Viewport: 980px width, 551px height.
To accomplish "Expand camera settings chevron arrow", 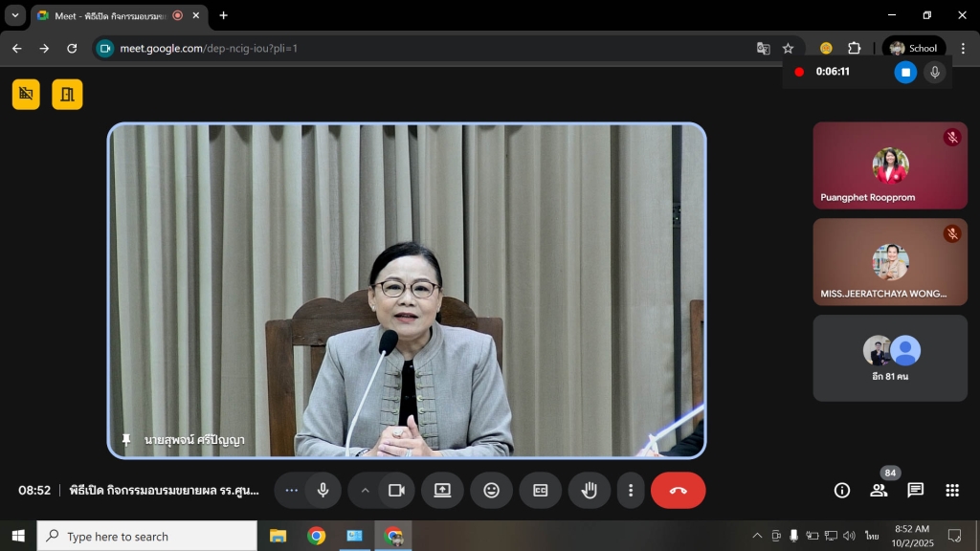I will tap(365, 490).
